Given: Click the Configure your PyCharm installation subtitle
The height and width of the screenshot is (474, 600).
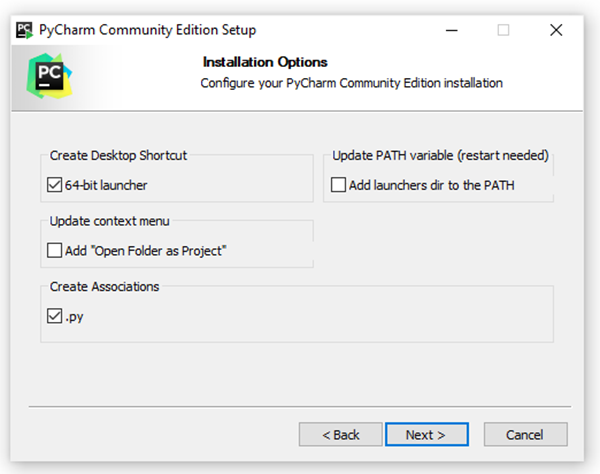Looking at the screenshot, I should coord(351,83).
